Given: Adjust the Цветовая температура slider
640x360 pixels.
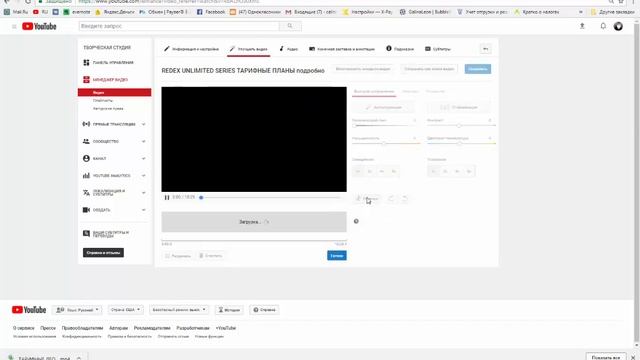Looking at the screenshot, I should 461,144.
